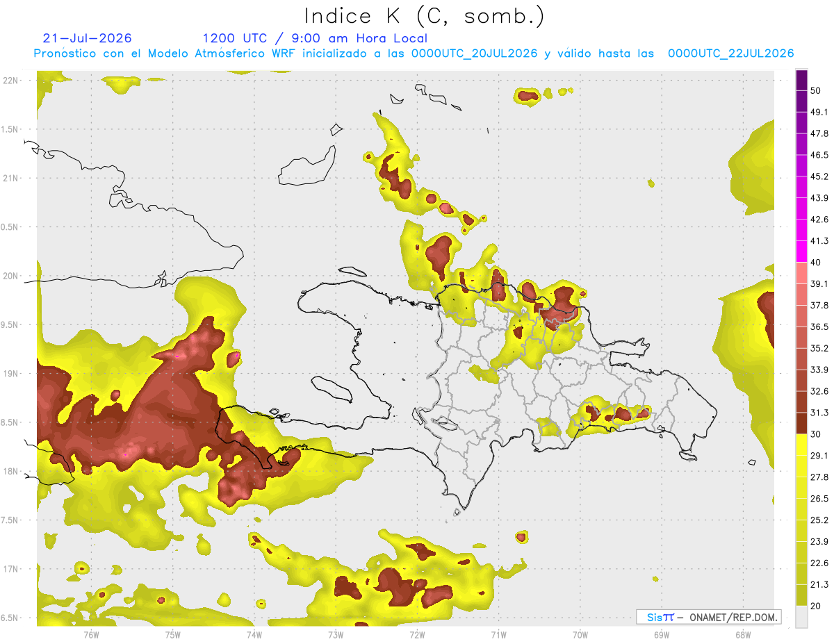The height and width of the screenshot is (644, 834).
Task: Click colorbar label '27.8'
Action: pyautogui.click(x=819, y=477)
